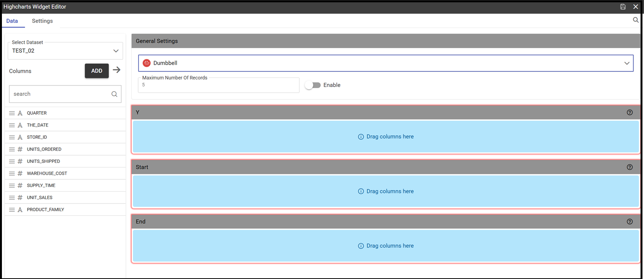
Task: Click the Y drag columns drop area
Action: [x=386, y=137]
